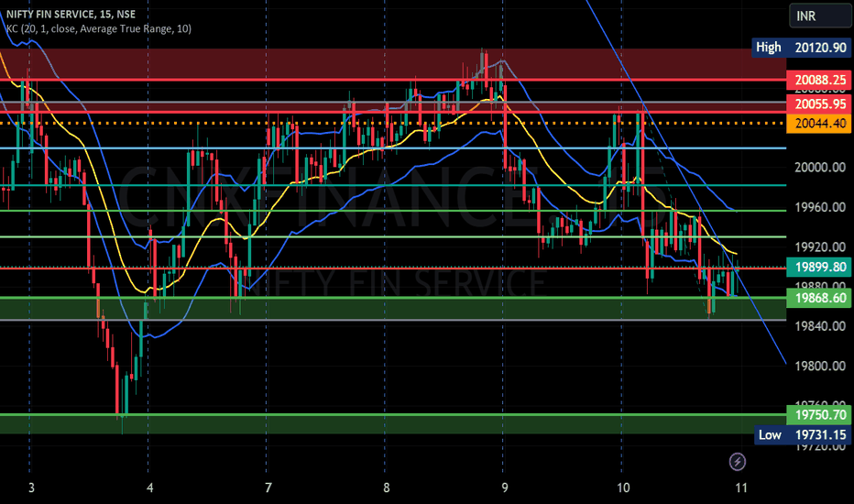Click the 20055.95 red price label
Screen dimensions: 854x504
point(818,104)
